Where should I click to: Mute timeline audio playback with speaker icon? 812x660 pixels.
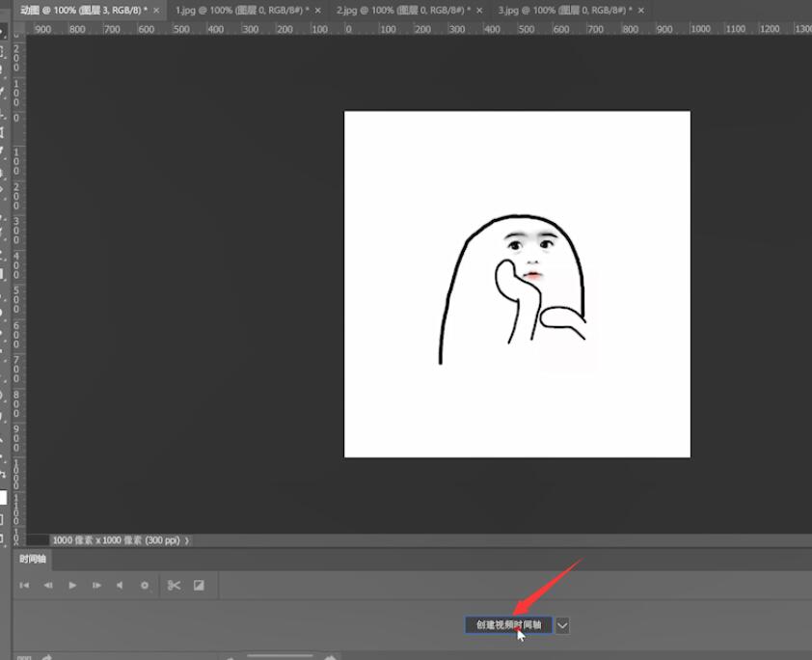[120, 586]
